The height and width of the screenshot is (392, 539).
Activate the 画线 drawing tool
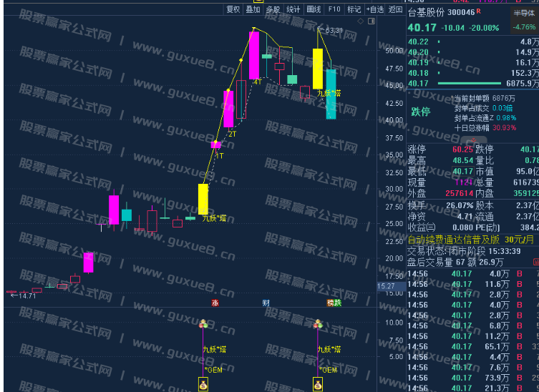coord(314,9)
